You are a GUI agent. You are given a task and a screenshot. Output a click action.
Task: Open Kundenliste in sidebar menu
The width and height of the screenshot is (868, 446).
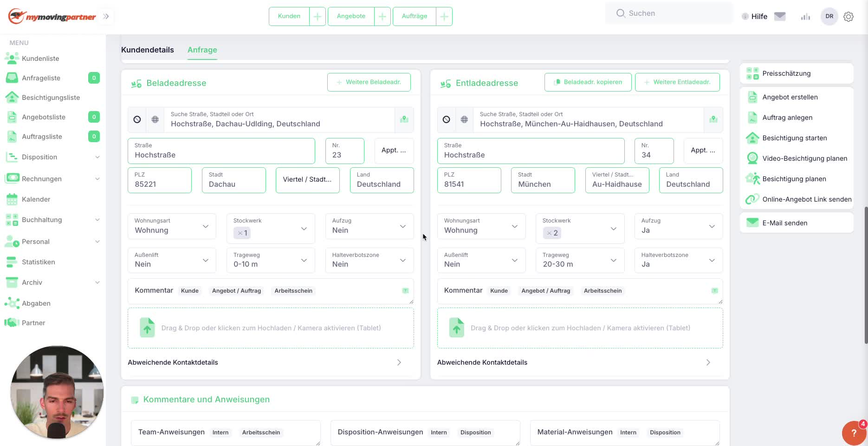(x=40, y=59)
